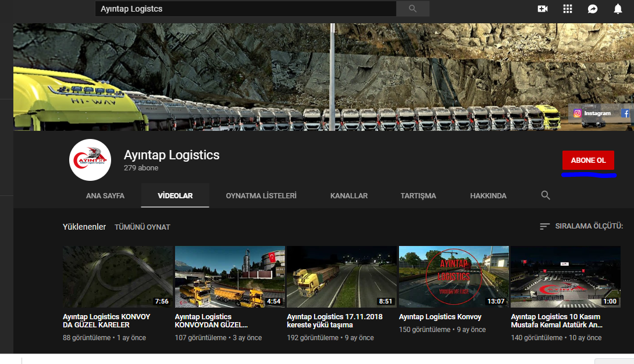Open the 1:00 parking lot video thumbnail
The height and width of the screenshot is (364, 634).
tap(566, 277)
